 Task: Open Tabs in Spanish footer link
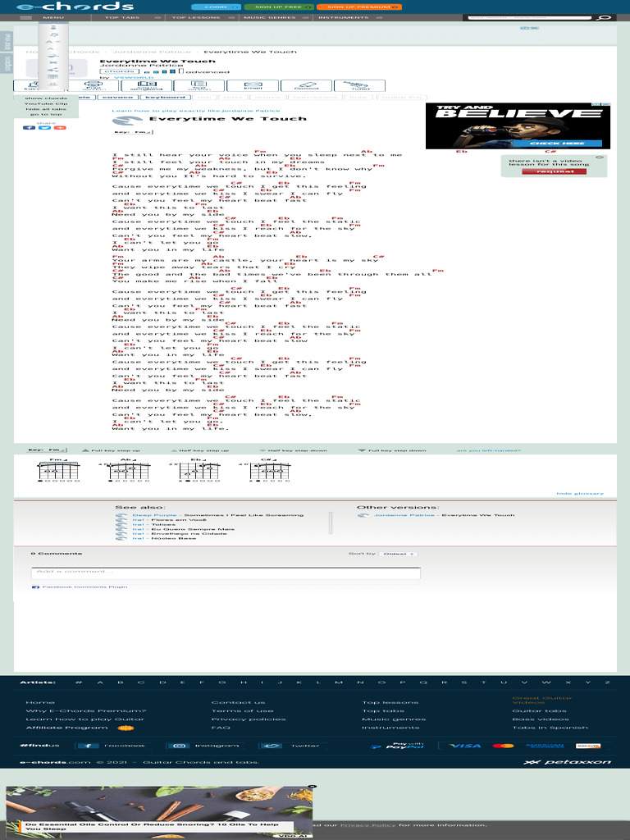[550, 728]
